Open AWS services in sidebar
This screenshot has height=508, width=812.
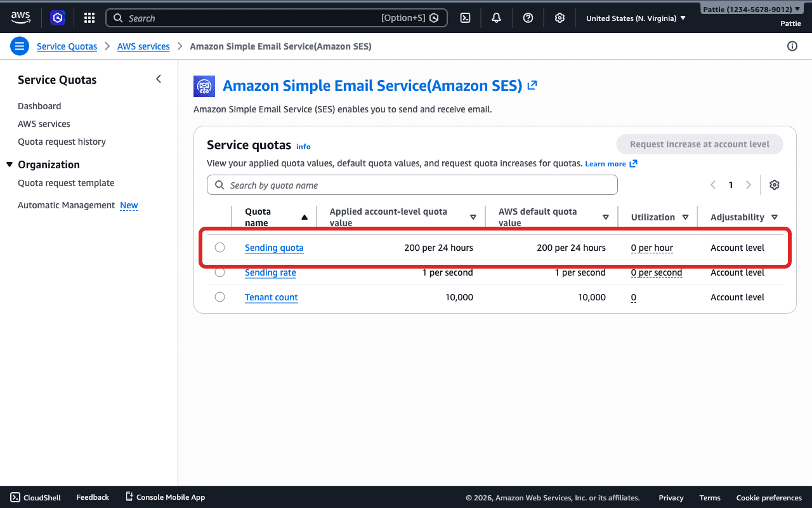click(44, 124)
